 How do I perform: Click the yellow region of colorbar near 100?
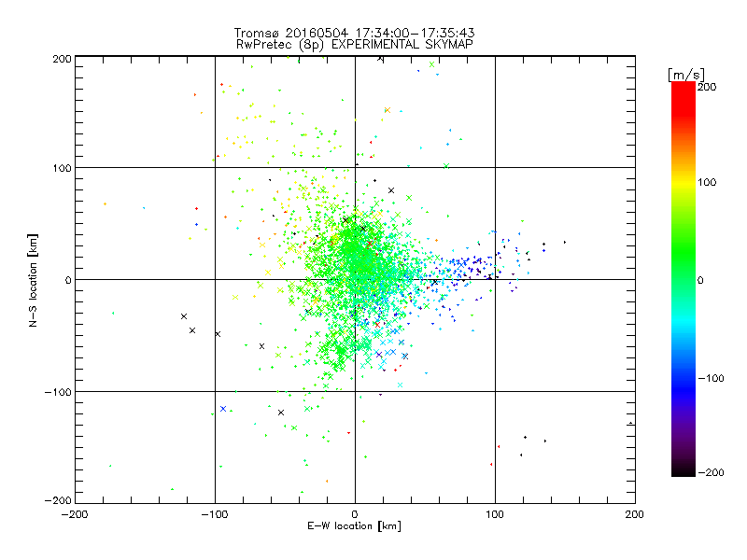(x=684, y=182)
